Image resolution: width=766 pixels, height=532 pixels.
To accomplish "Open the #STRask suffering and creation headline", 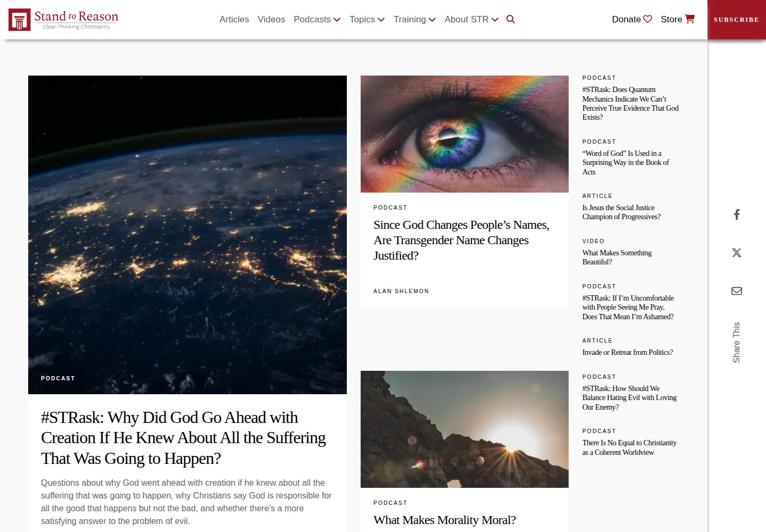I will [x=184, y=438].
